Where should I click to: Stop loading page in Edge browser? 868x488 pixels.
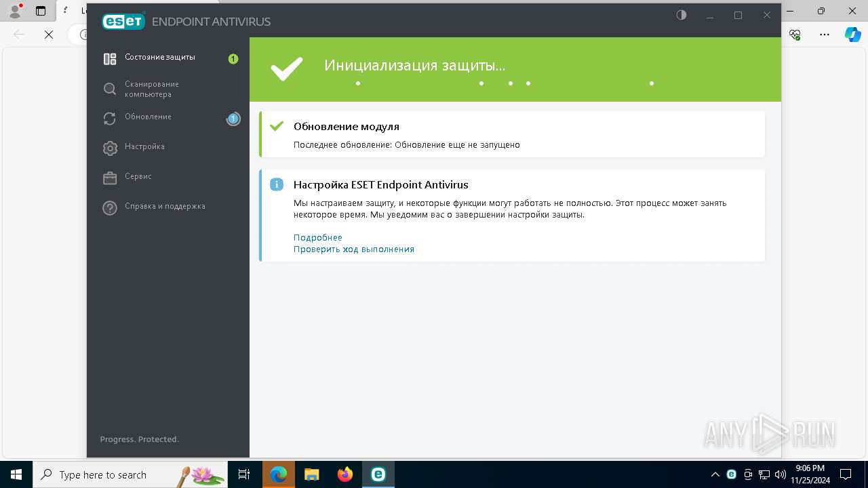click(x=49, y=35)
